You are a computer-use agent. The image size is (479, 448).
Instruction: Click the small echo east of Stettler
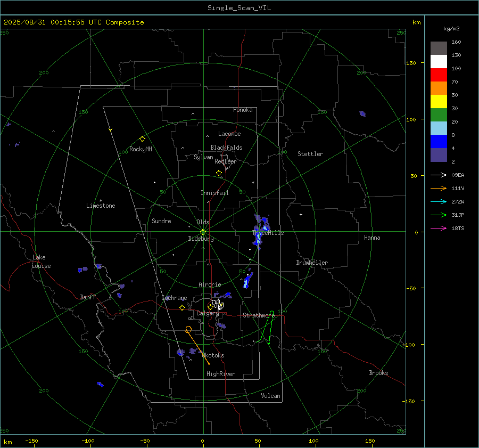(362, 113)
